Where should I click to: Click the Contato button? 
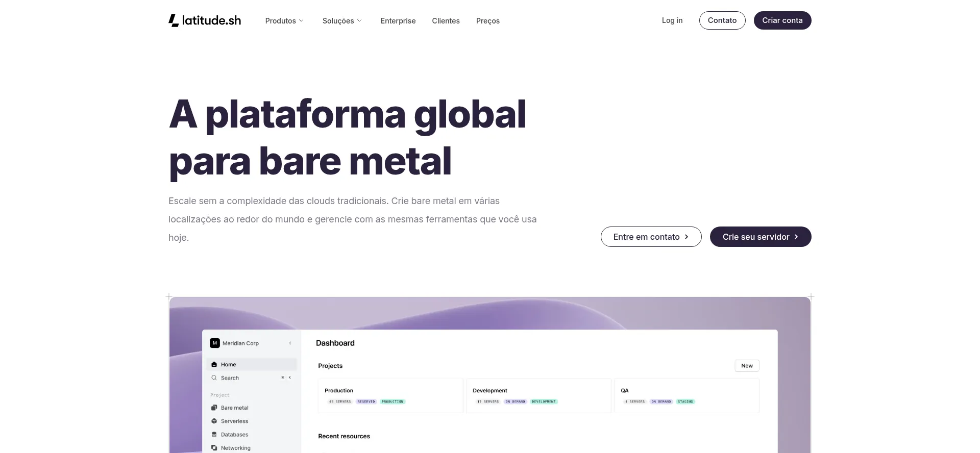[x=722, y=20]
